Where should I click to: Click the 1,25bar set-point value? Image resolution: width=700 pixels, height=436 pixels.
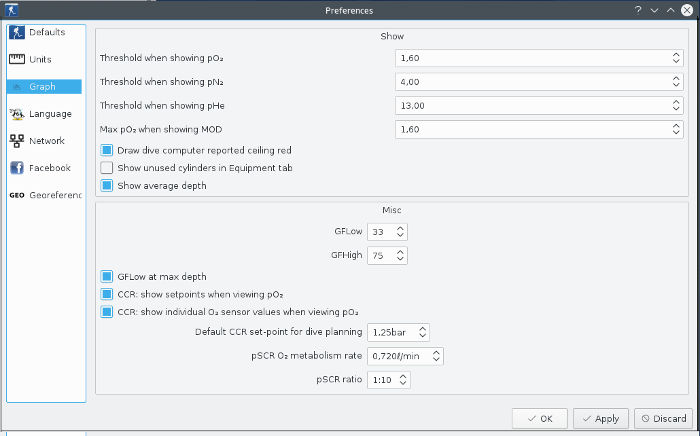click(x=389, y=332)
